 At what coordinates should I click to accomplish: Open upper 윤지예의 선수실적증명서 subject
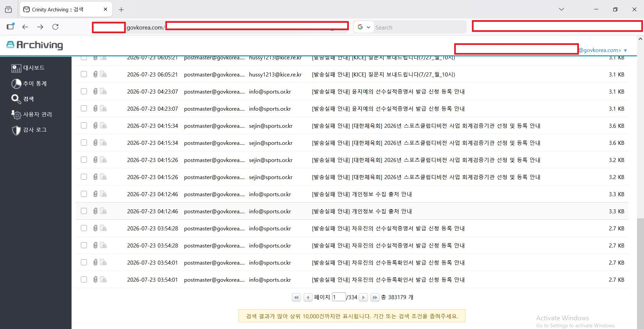(388, 92)
